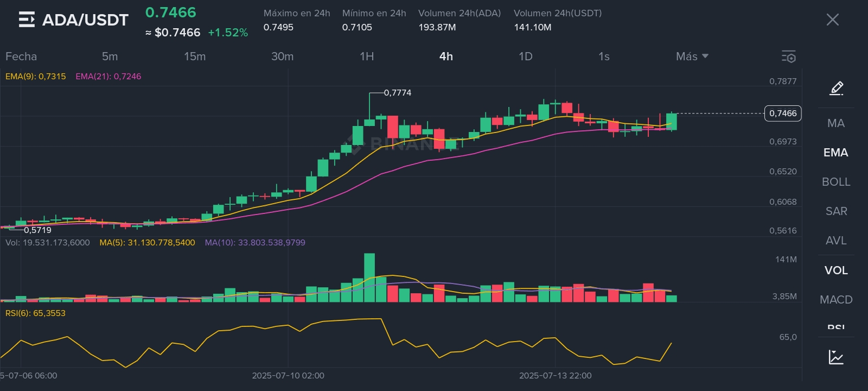Switch to the 1D timeframe
Screen dimensions: 868x391
tap(525, 56)
